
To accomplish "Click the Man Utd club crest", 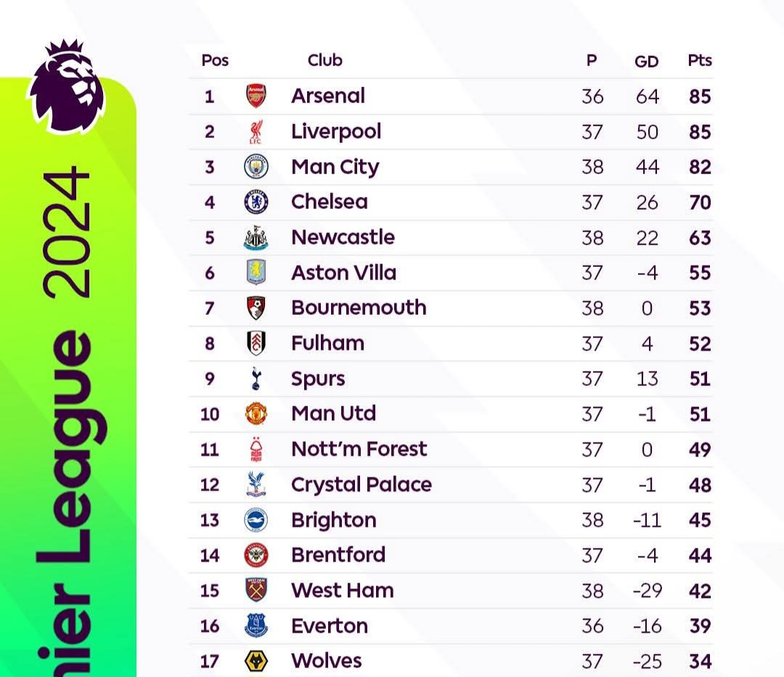I will tap(256, 414).
